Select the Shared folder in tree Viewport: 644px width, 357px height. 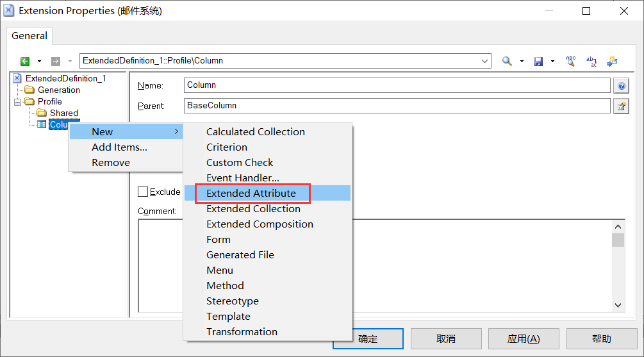click(x=63, y=113)
